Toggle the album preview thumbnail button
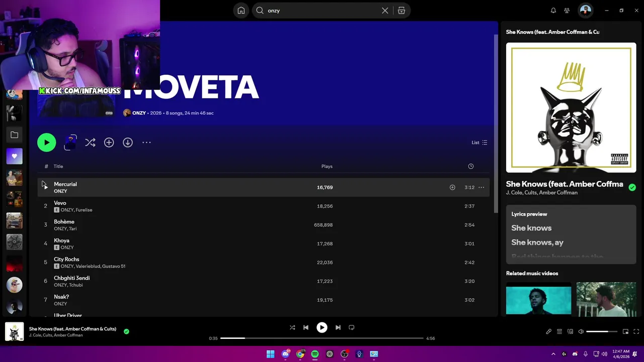Viewport: 644px width, 362px height. tap(70, 142)
